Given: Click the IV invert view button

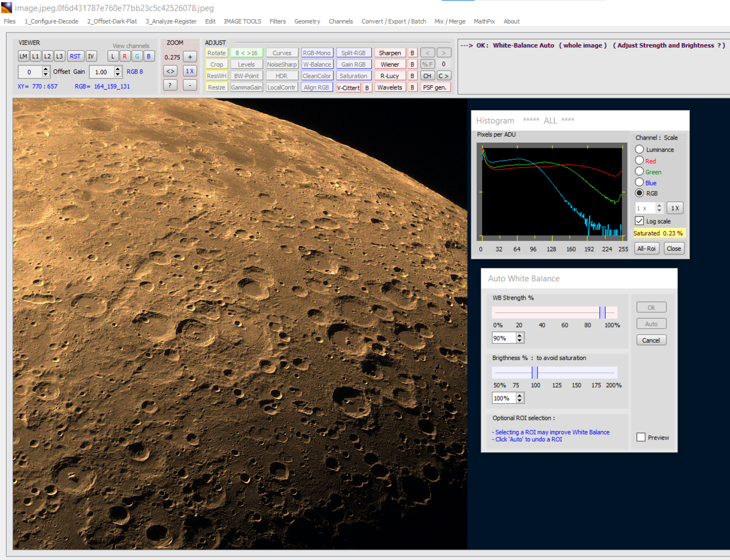Looking at the screenshot, I should click(x=91, y=57).
